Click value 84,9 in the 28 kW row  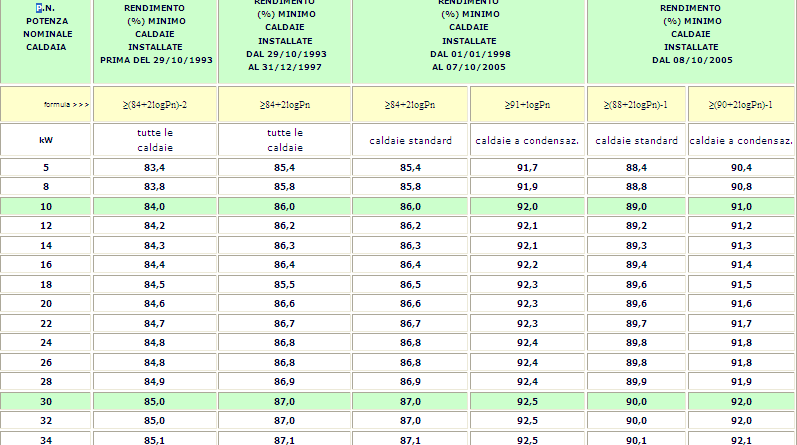coord(155,382)
